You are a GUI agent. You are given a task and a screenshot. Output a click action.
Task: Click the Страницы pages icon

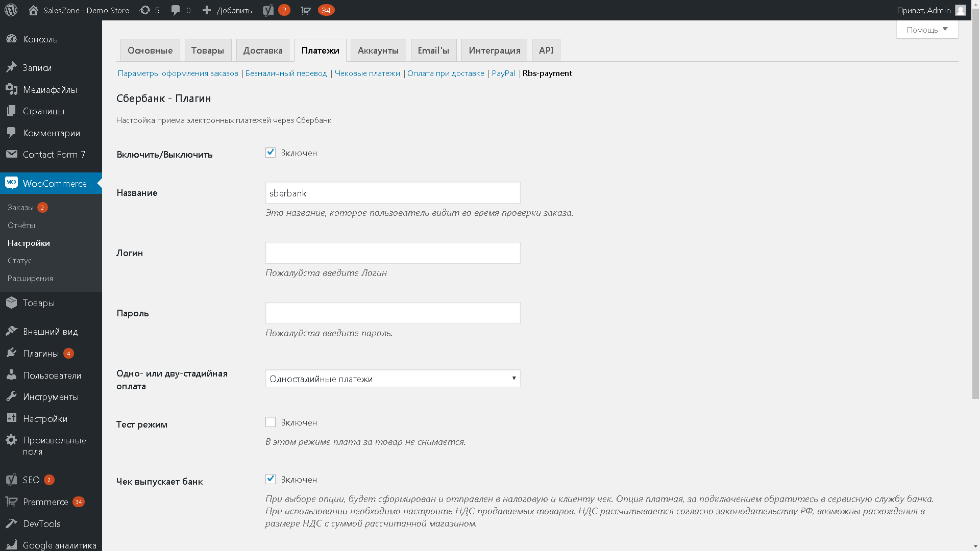pos(11,111)
